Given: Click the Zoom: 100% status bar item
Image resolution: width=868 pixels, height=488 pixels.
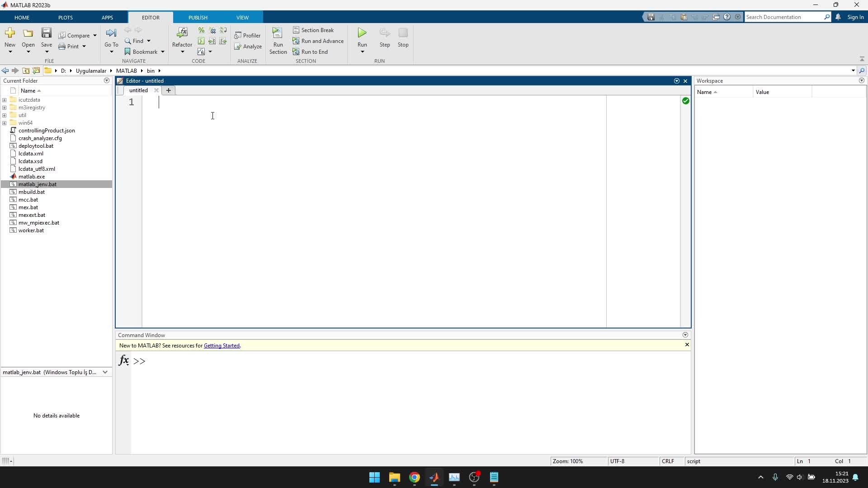Looking at the screenshot, I should (x=568, y=461).
